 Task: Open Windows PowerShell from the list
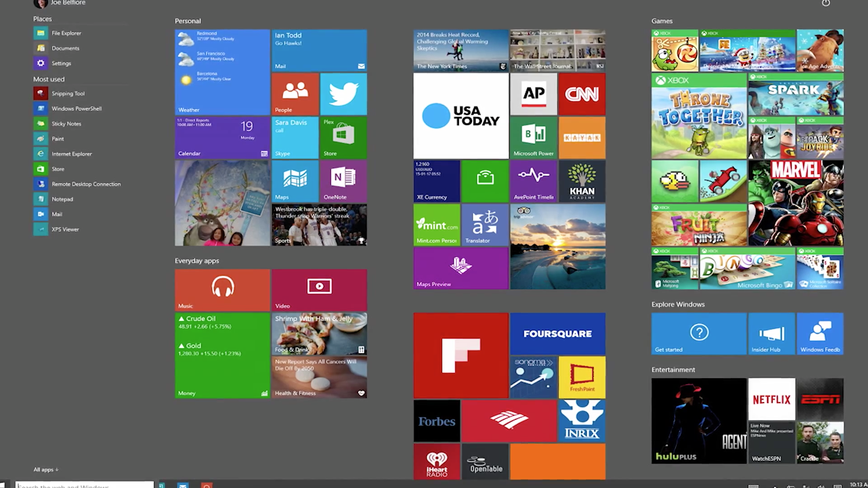(x=76, y=108)
